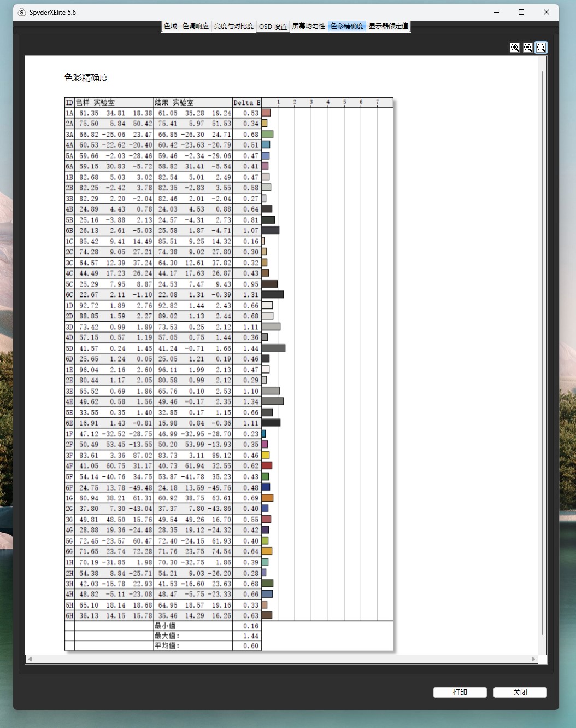Click row ID 2H in the table
The width and height of the screenshot is (576, 728).
point(69,573)
